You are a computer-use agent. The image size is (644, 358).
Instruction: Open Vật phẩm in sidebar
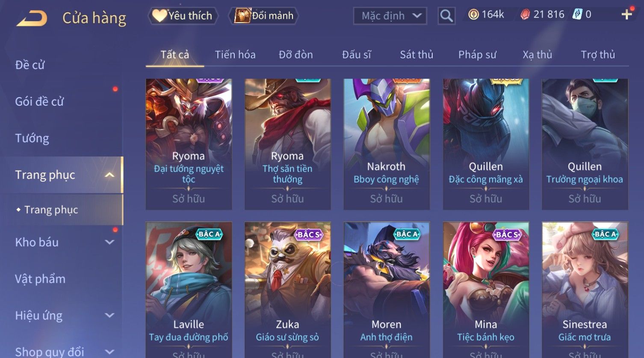click(40, 279)
